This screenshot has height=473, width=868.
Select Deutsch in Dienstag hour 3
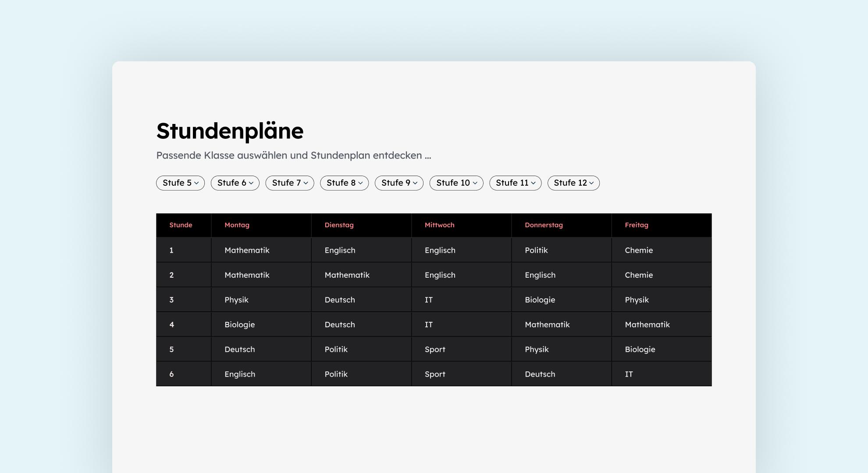361,300
